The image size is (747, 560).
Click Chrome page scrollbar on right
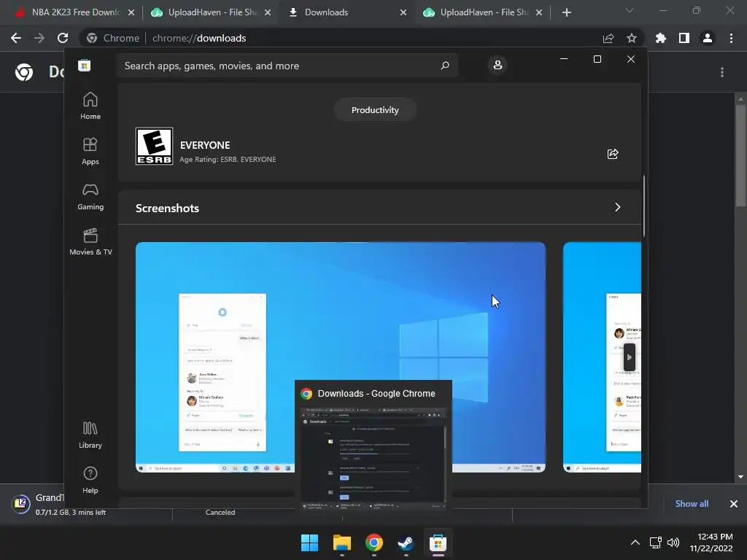(x=740, y=155)
